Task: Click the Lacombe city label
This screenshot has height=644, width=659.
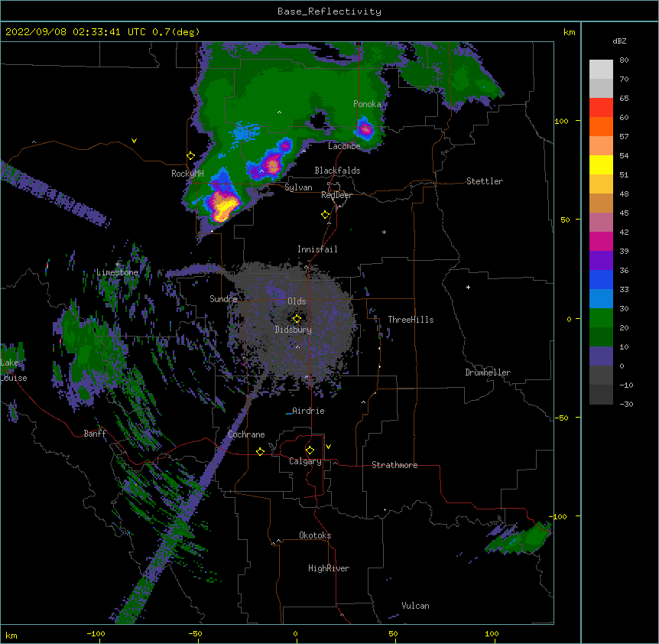Action: tap(344, 146)
